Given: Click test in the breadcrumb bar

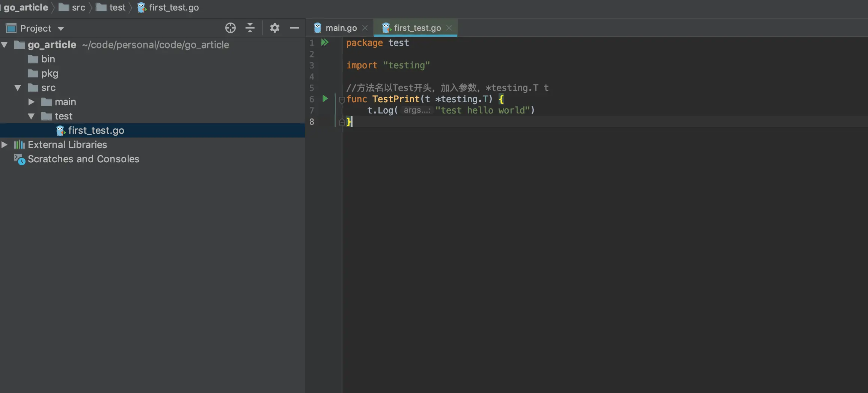Looking at the screenshot, I should pos(117,8).
